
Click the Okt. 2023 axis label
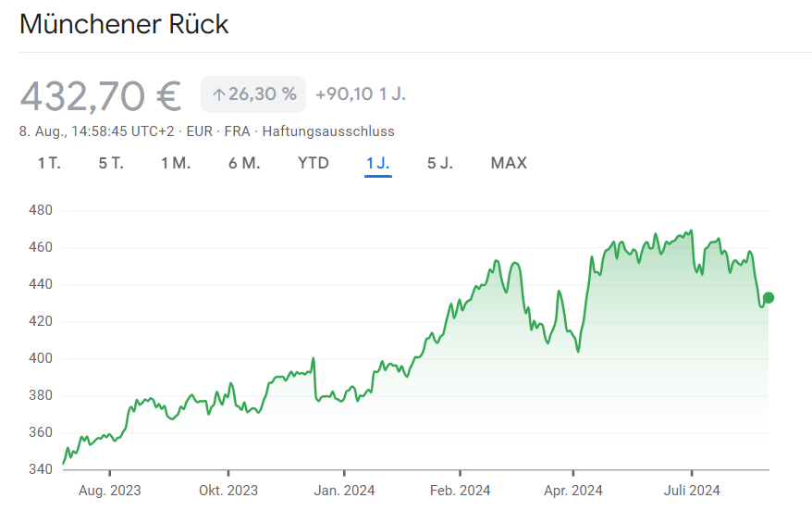(228, 491)
